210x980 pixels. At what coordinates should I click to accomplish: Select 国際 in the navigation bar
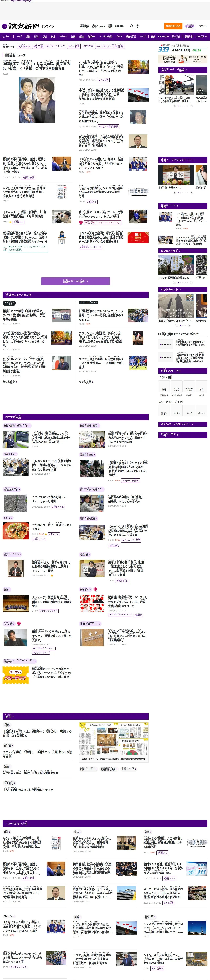pyautogui.click(x=73, y=37)
